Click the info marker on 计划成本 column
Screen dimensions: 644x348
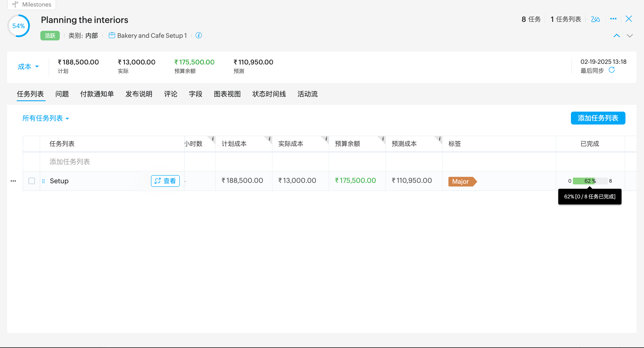tap(269, 139)
